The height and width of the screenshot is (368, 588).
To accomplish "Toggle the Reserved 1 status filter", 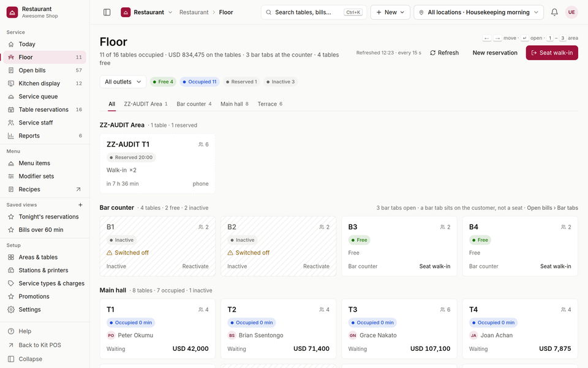I will pos(242,82).
